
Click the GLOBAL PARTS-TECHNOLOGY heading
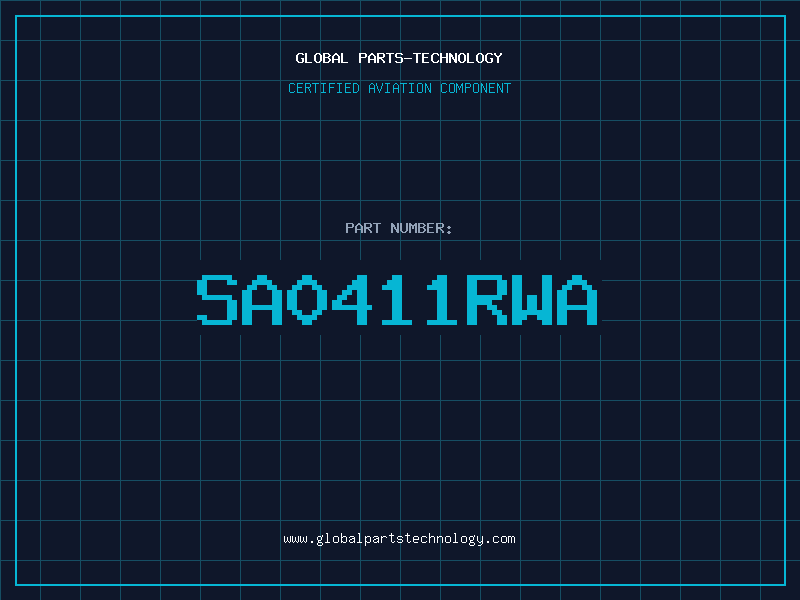point(399,58)
